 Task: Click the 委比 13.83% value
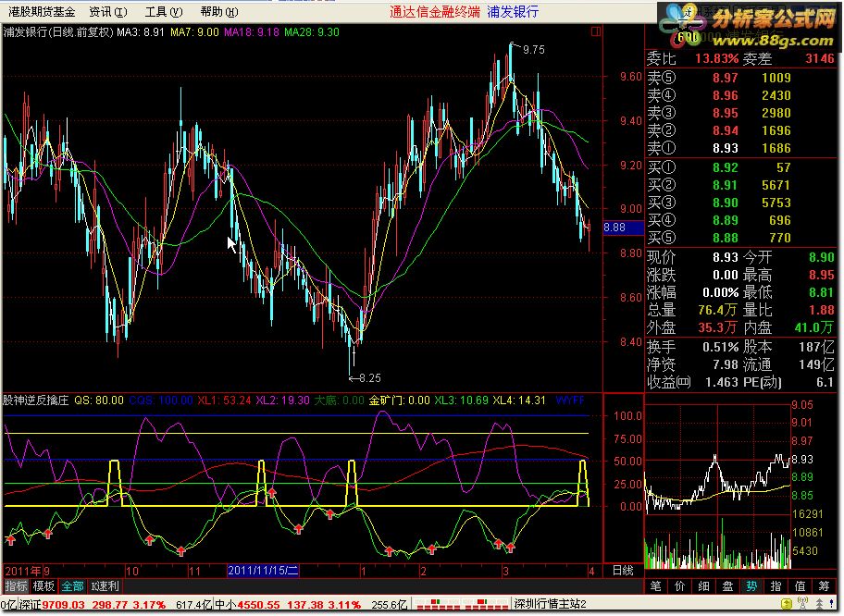point(716,58)
